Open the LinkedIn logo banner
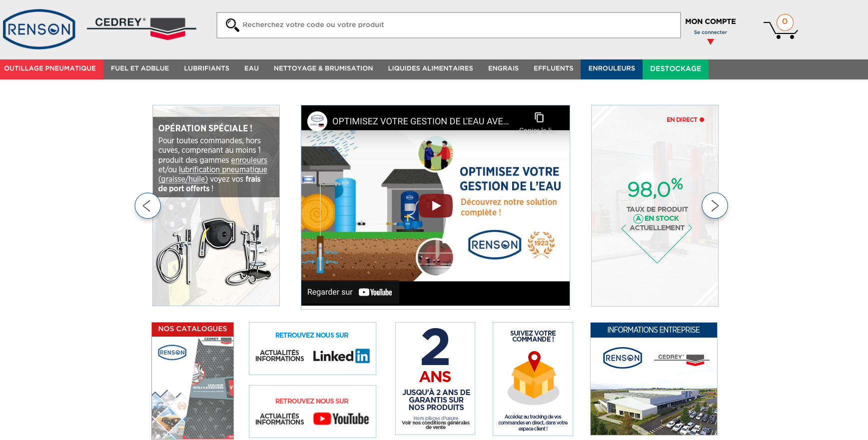868x440 pixels. coord(341,356)
